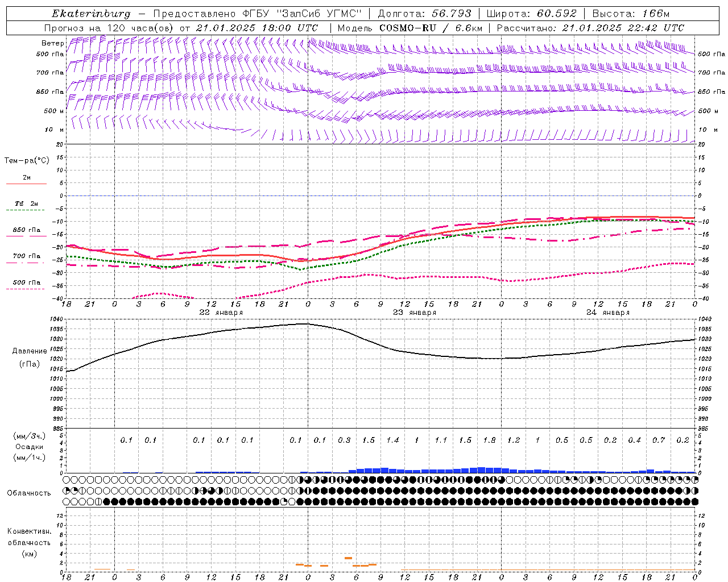Click the Осадки precipitation label
This screenshot has height=582, width=728.
pos(29,447)
